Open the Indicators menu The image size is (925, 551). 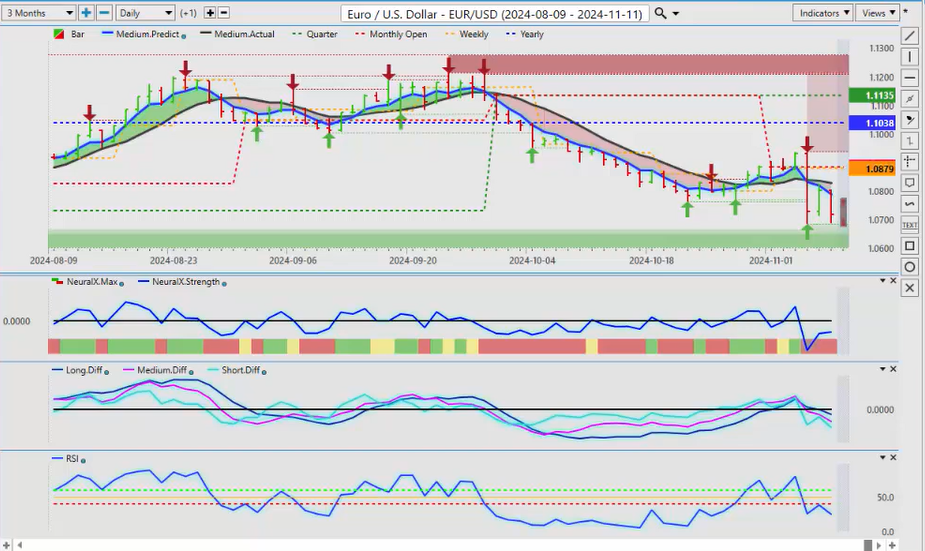pos(824,13)
